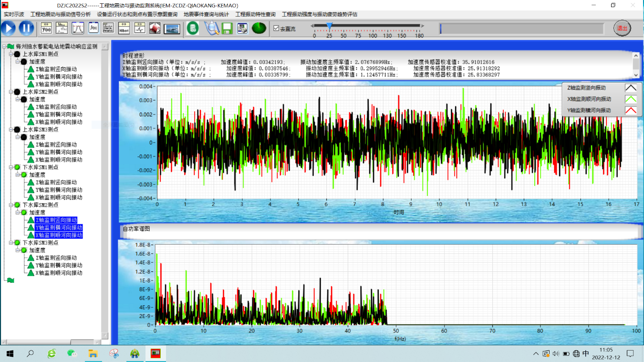
Task: Open the 工程地震动与振动信号分析 menu
Action: [x=61, y=14]
